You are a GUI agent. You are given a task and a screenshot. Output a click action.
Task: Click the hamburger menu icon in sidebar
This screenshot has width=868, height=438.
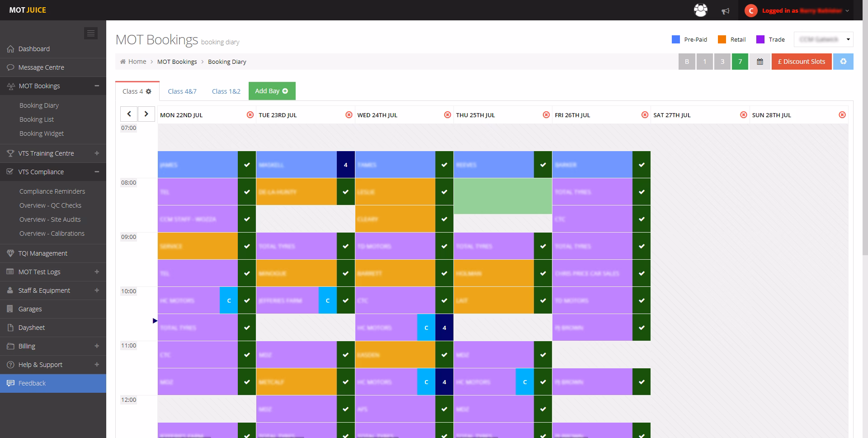[91, 33]
